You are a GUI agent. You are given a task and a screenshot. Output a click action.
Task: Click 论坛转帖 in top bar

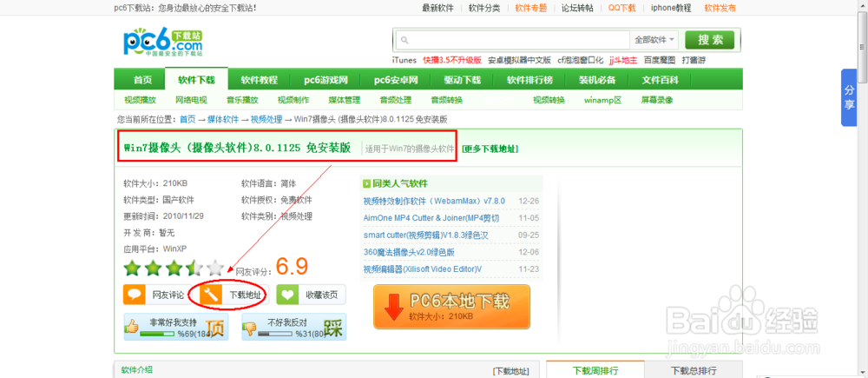tap(577, 8)
